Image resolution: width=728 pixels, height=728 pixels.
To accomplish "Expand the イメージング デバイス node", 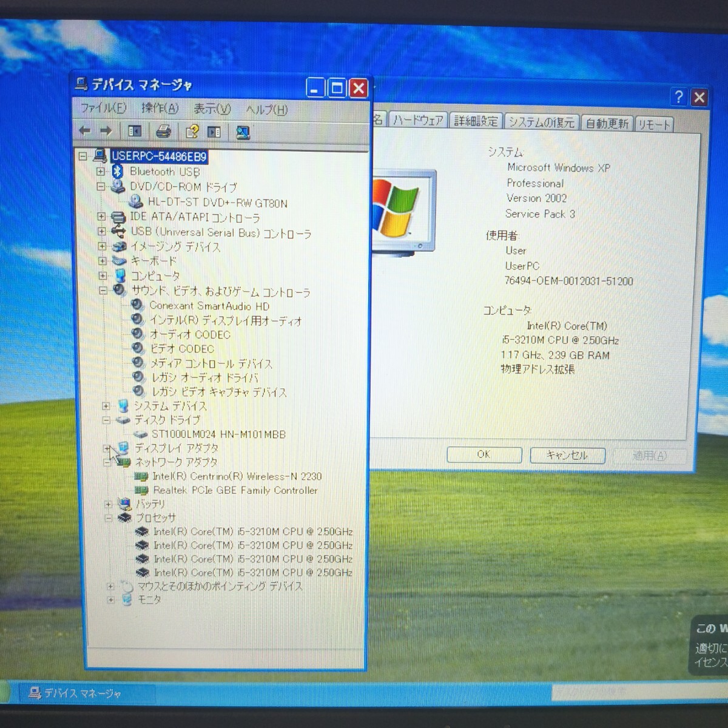I will click(x=102, y=246).
